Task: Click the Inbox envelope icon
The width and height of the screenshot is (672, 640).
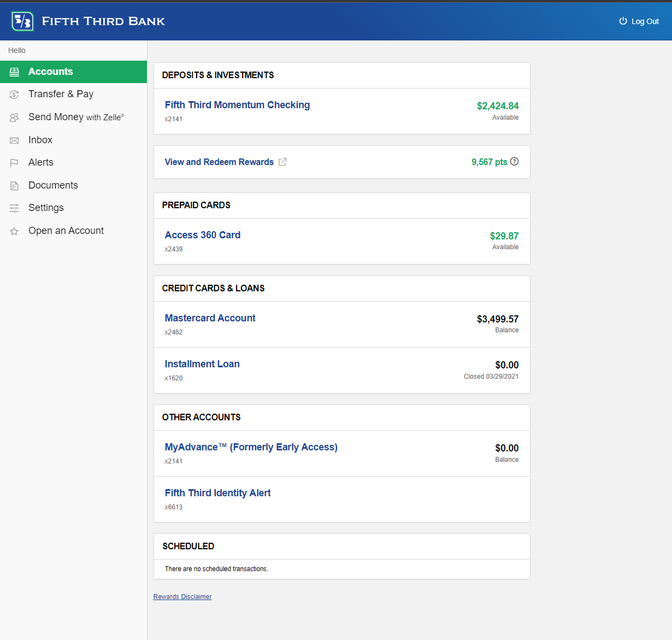Action: tap(14, 140)
